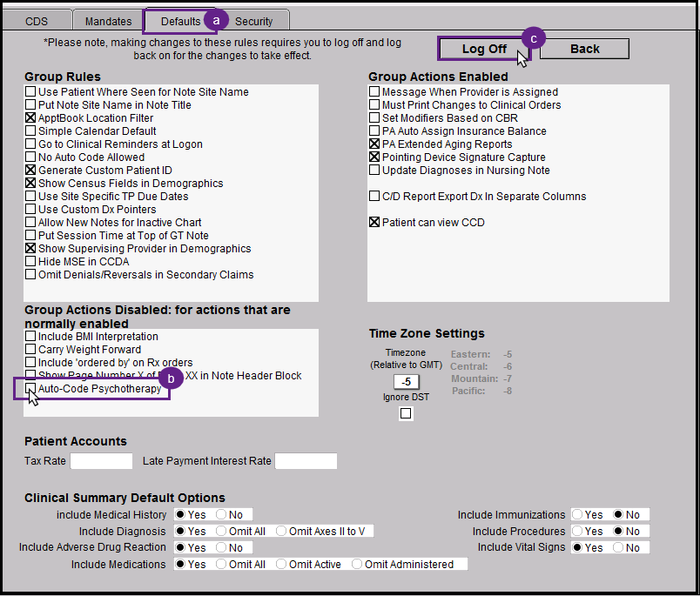Uncheck ApptBook Location Filter
Screen dimensions: 700x596
31,118
